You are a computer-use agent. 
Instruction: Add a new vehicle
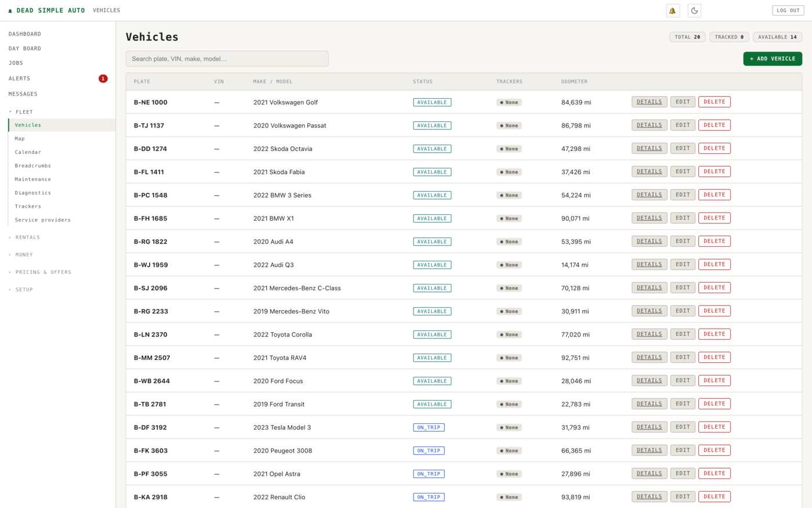pyautogui.click(x=773, y=59)
